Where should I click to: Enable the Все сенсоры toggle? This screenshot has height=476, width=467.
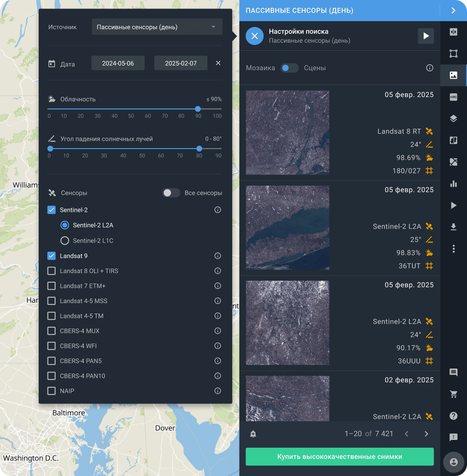pyautogui.click(x=171, y=193)
